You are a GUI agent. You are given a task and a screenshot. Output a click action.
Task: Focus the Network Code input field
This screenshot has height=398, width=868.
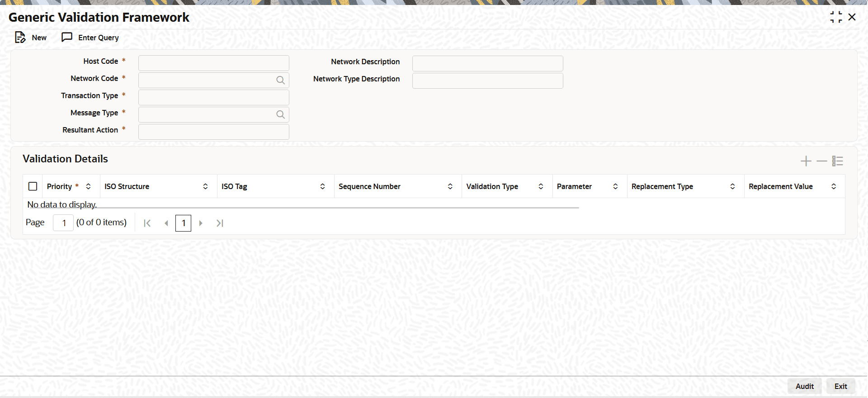click(x=214, y=80)
